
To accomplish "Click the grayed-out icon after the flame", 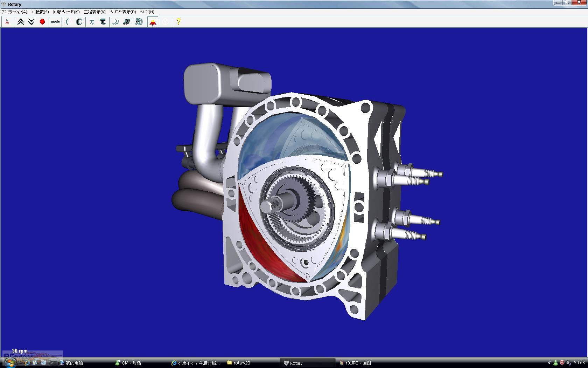I will (165, 22).
